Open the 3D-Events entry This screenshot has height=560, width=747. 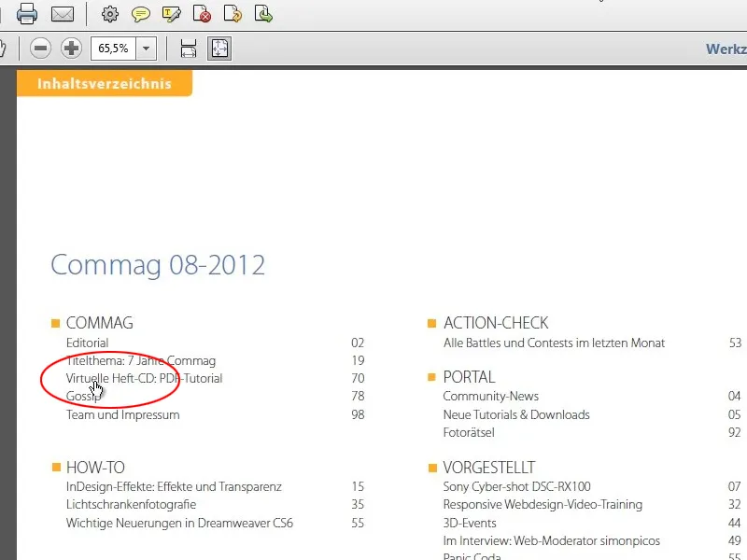[470, 523]
